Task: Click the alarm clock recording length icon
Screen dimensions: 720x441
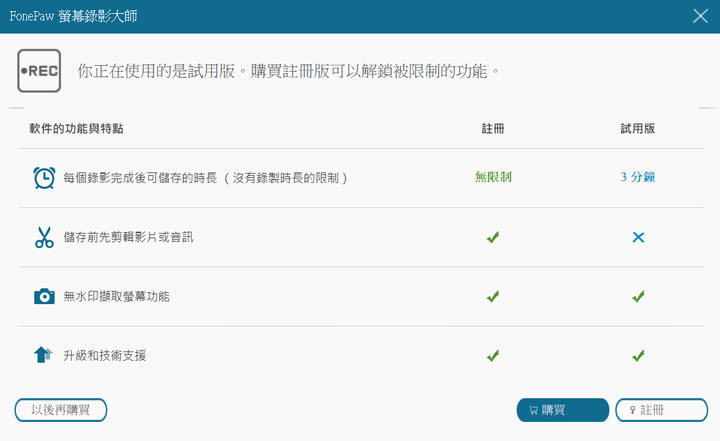Action: coord(44,178)
